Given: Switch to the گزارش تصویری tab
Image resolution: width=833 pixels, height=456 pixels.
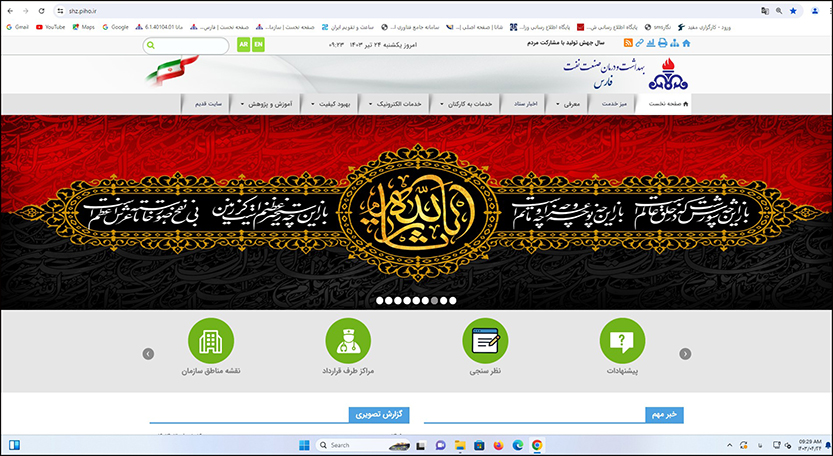Looking at the screenshot, I should pyautogui.click(x=379, y=415).
